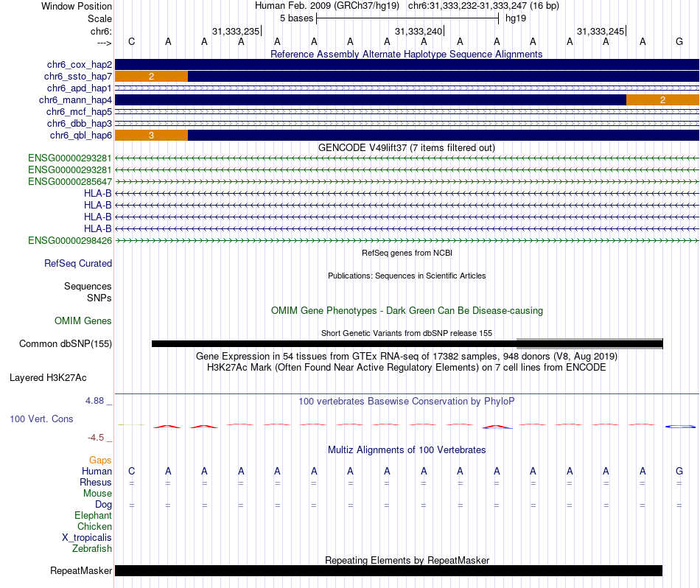
Task: Click the Rhesus species label
Action: (x=96, y=482)
